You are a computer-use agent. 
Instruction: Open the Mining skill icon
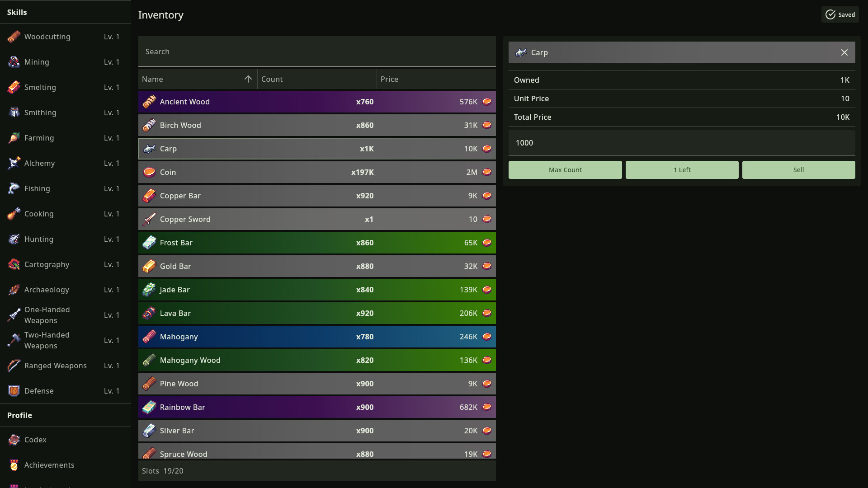[14, 62]
